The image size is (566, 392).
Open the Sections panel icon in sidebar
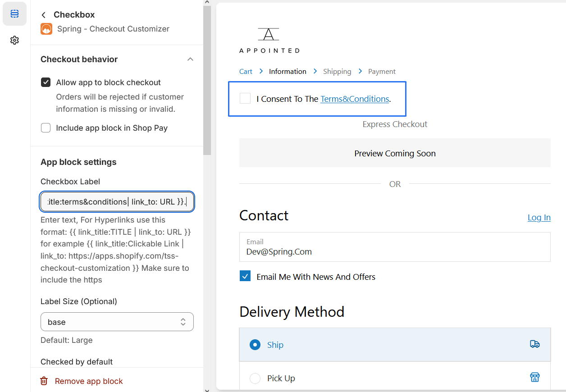(14, 14)
